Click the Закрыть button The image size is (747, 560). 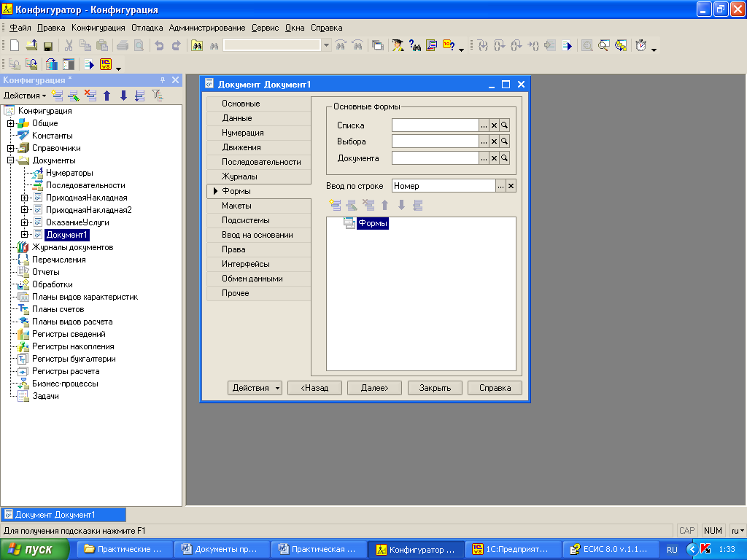click(x=435, y=388)
